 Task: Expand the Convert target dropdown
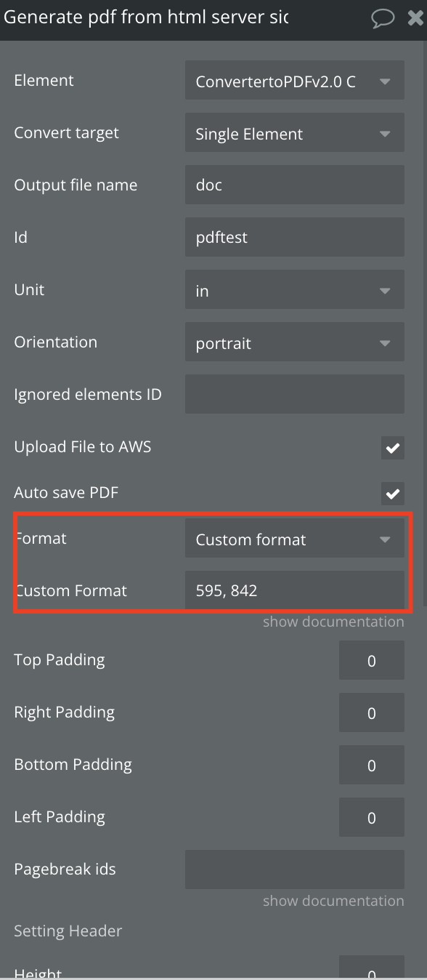(295, 134)
